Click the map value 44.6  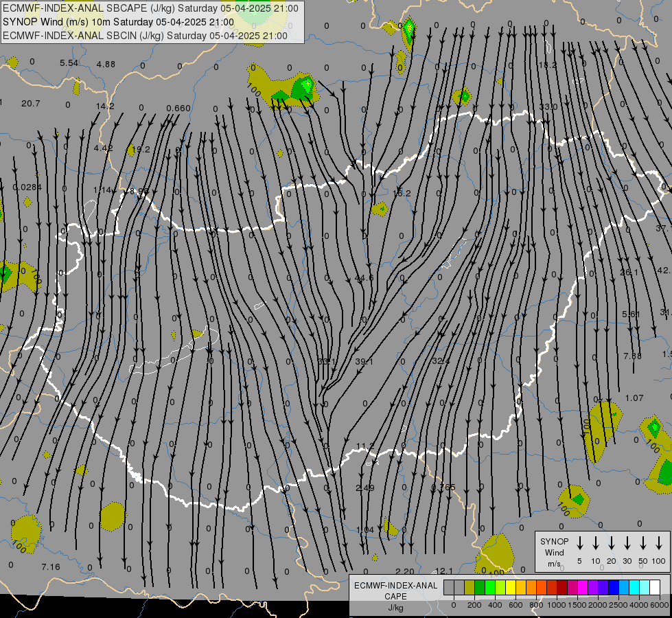point(364,278)
